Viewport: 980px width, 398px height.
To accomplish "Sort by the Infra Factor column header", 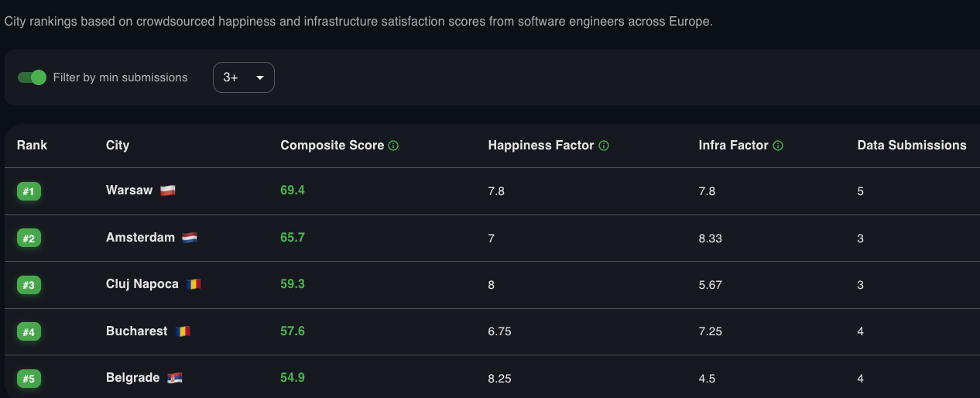I will 733,145.
